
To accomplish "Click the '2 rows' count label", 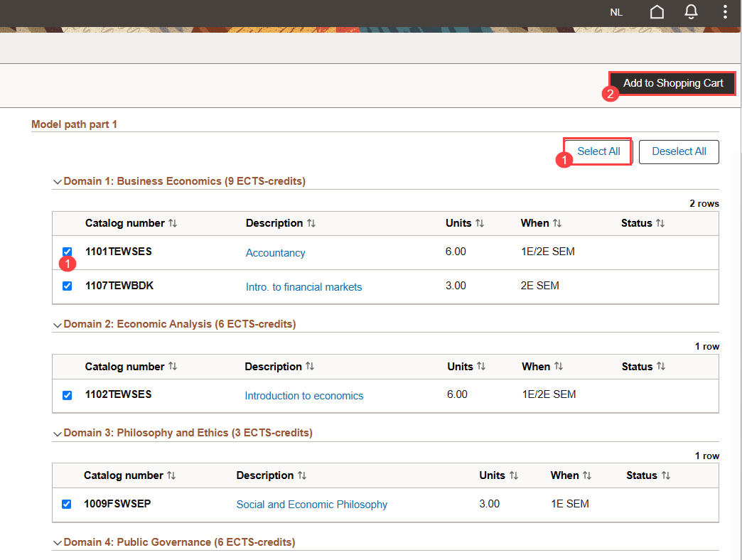I will click(x=704, y=204).
